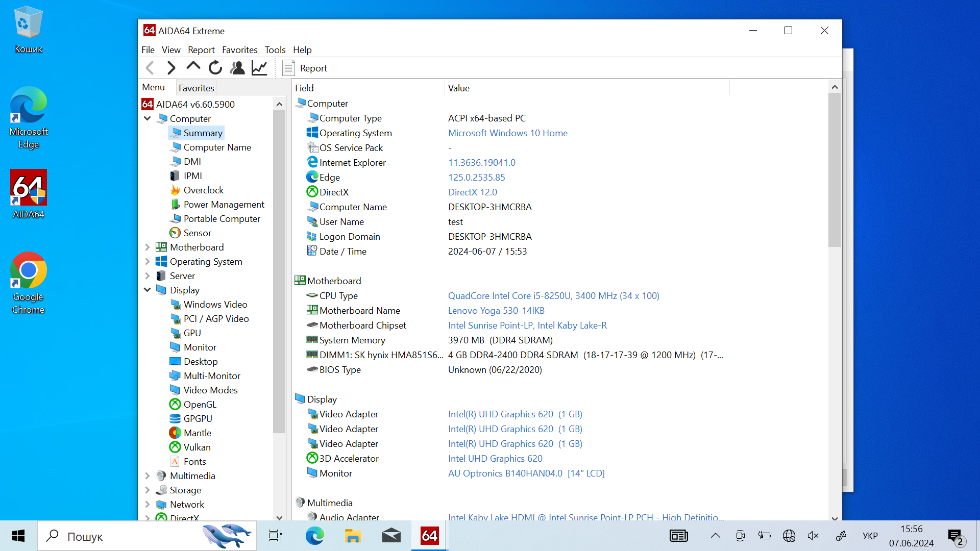Open the Overclock page with flame icon
This screenshot has height=551, width=980.
tap(203, 190)
